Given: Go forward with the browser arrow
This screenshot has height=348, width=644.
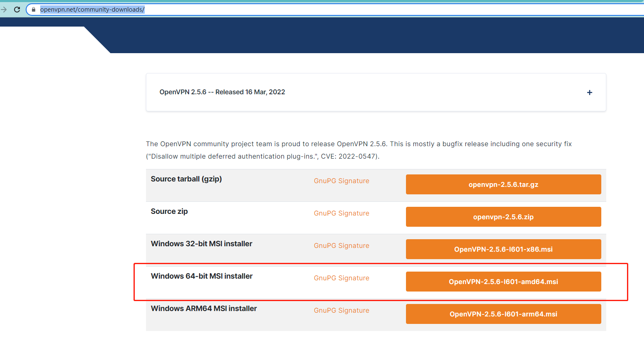Looking at the screenshot, I should click(4, 10).
